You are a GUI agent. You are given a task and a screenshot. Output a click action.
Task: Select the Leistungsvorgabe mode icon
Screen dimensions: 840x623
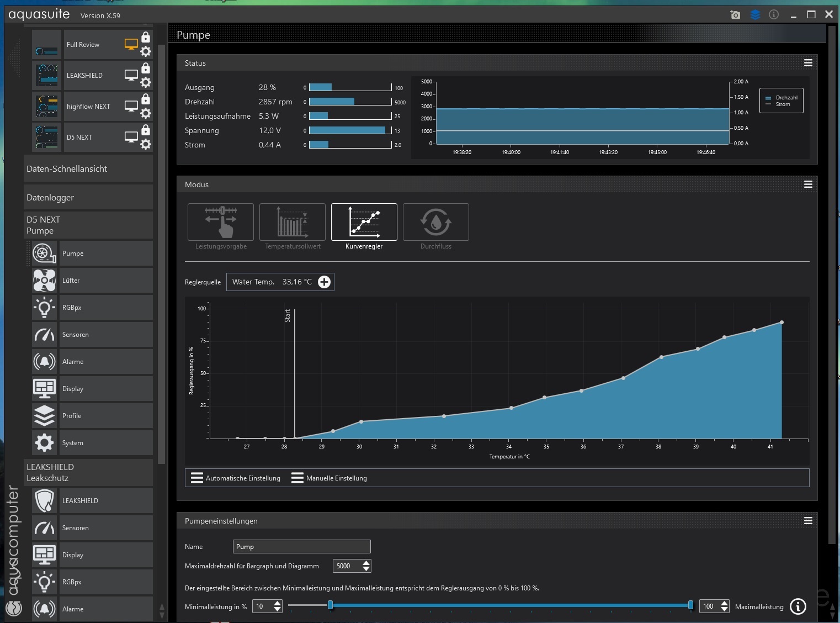221,222
